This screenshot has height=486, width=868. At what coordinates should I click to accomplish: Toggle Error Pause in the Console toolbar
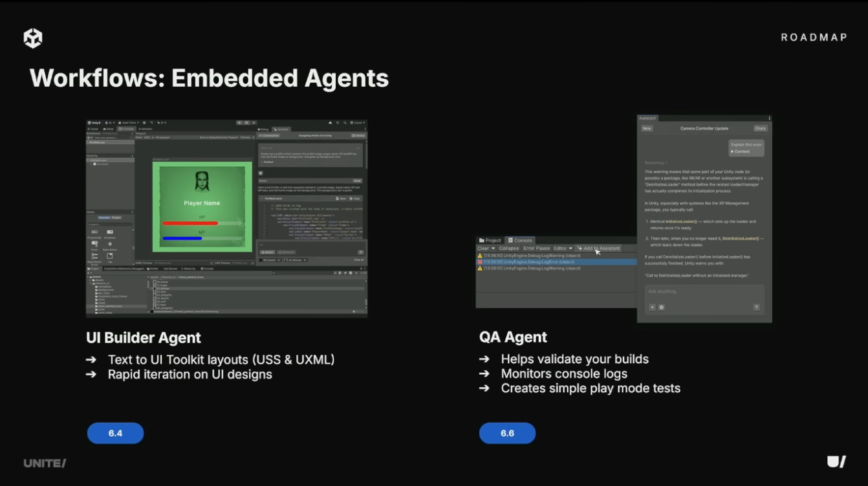tap(537, 248)
